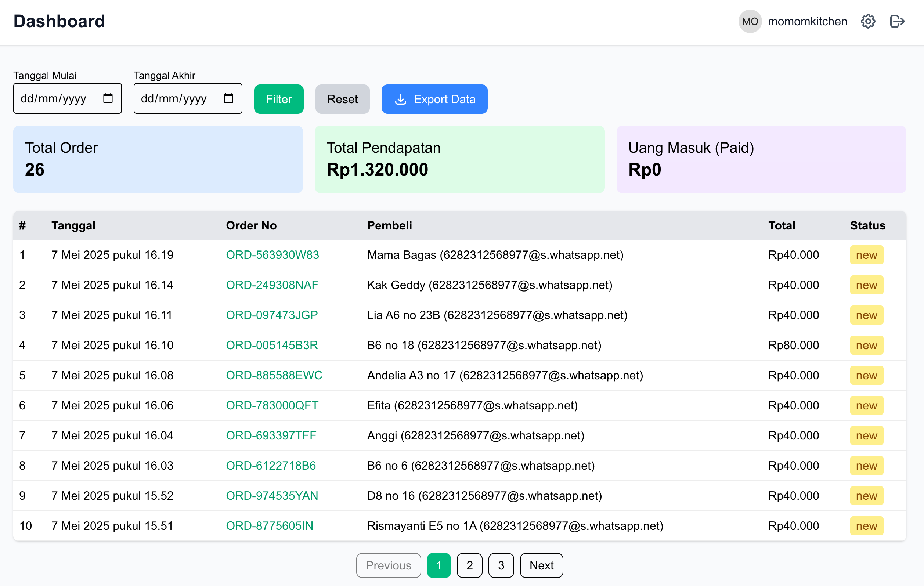924x586 pixels.
Task: Click the new status badge for Mama Bagas
Action: 867,254
